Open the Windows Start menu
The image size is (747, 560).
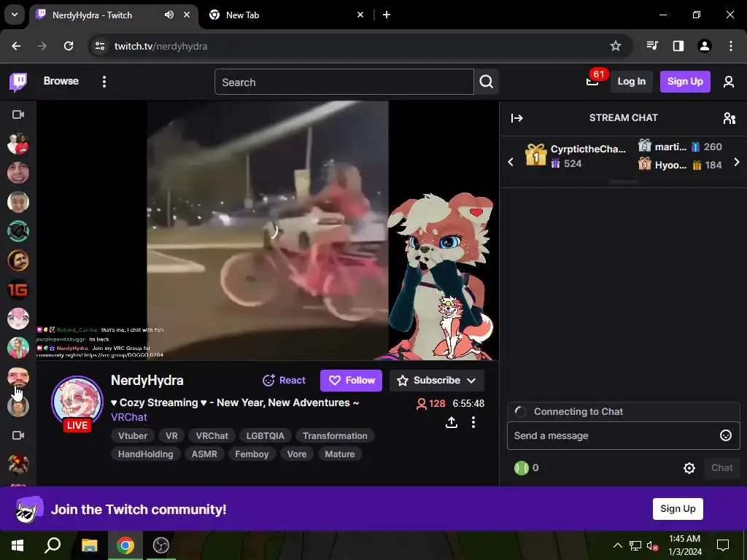click(18, 545)
